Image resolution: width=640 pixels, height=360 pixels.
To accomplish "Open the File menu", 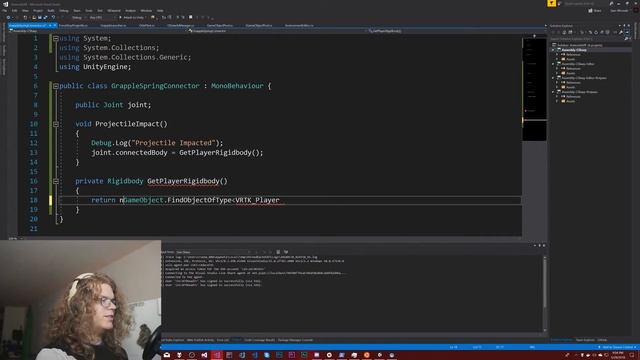I will point(4,11).
